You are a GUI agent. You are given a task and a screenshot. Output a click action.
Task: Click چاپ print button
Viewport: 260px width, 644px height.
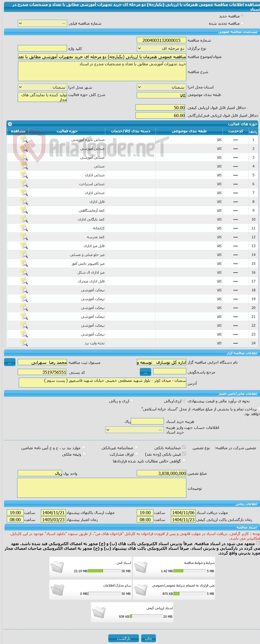coord(148,638)
